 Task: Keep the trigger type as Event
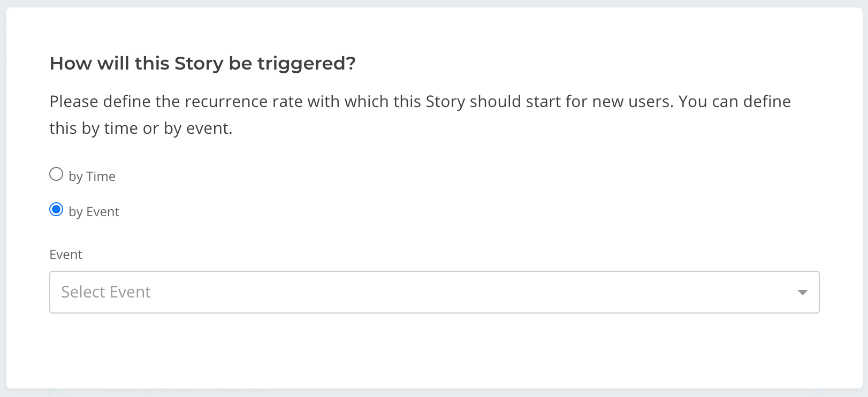pos(56,210)
